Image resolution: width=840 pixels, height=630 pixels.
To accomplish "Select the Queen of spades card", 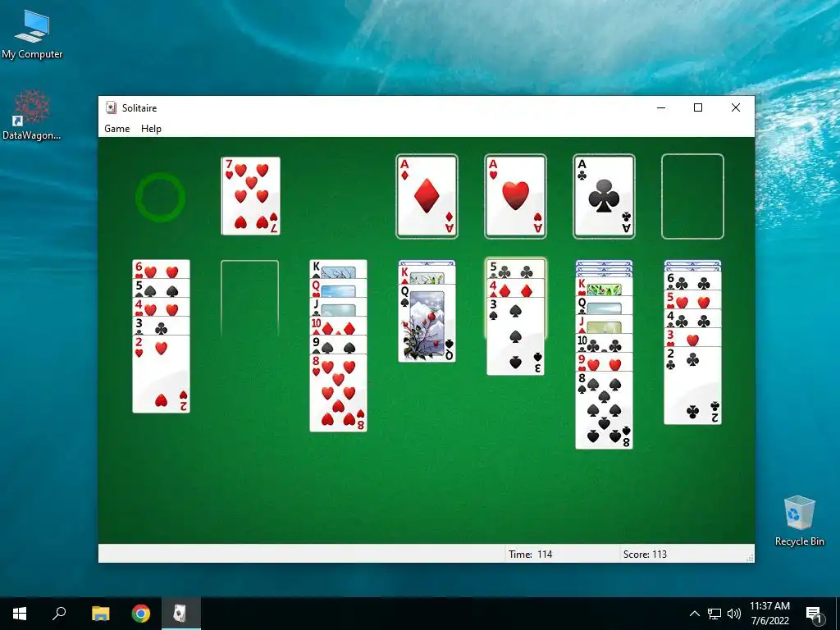I will (427, 323).
